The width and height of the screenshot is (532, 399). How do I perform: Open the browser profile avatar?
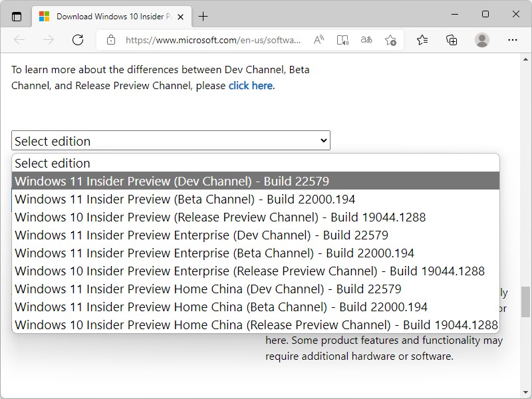482,40
